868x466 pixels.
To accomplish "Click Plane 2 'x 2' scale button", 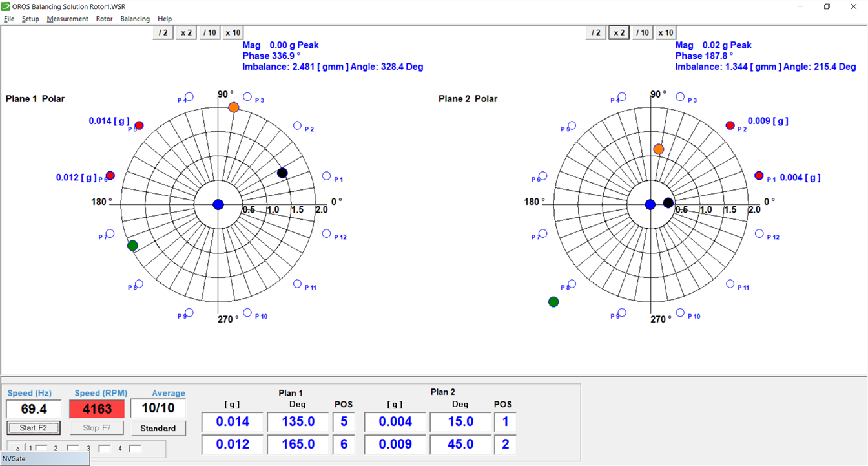I will click(x=619, y=32).
